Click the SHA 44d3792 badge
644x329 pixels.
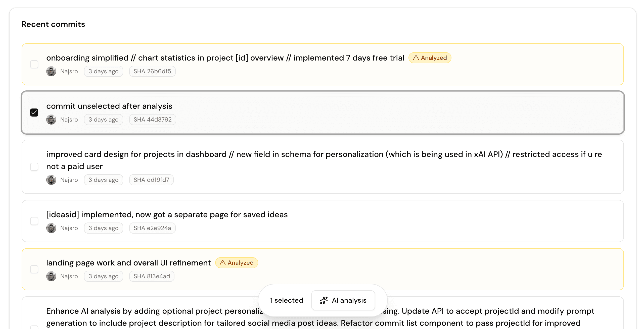point(152,120)
